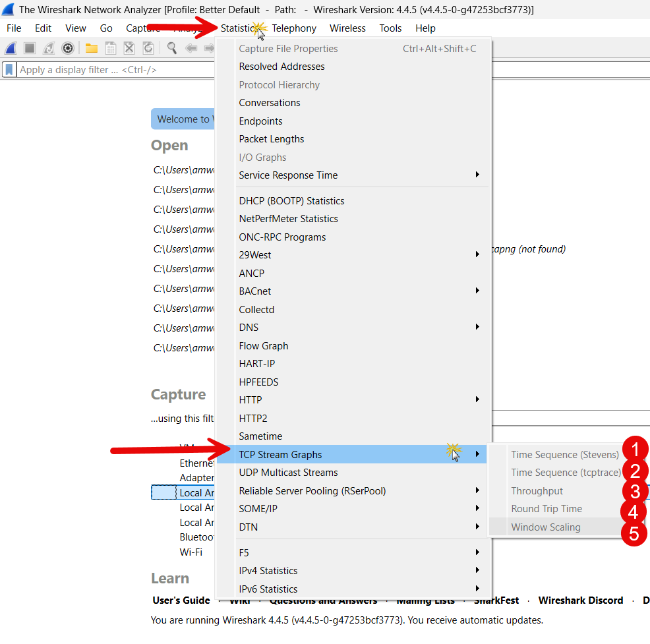This screenshot has height=644, width=650.
Task: Click the save capture file icon
Action: (111, 48)
